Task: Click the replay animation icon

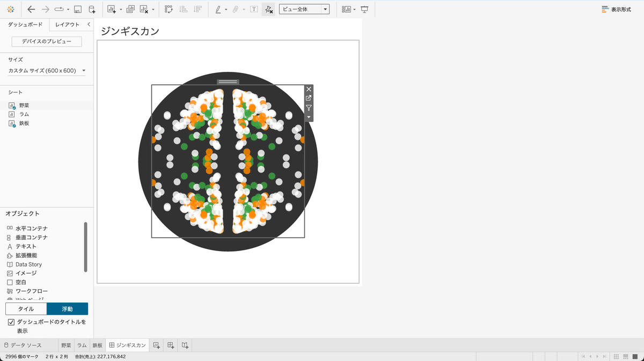Action: [59, 9]
